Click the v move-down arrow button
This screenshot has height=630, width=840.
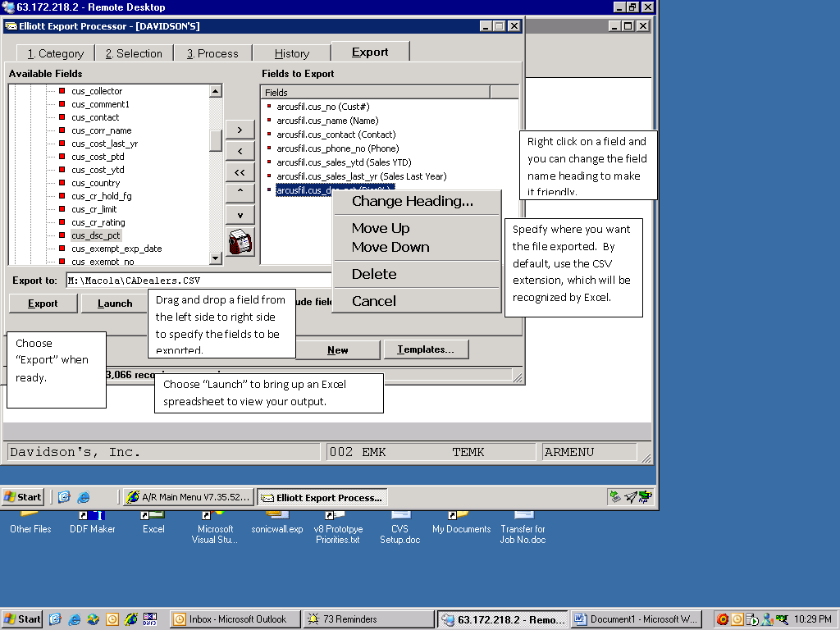click(240, 216)
